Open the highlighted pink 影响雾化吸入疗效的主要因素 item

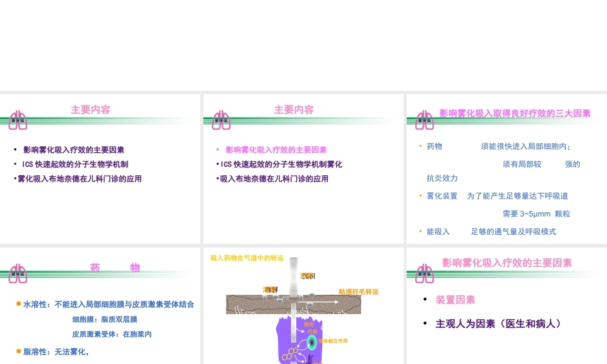277,149
